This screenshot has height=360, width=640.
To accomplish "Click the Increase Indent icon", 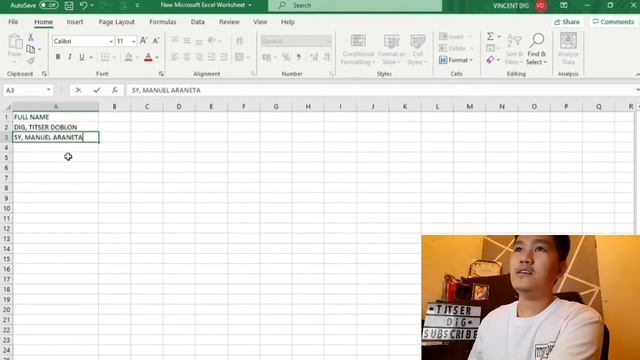I will click(x=224, y=57).
